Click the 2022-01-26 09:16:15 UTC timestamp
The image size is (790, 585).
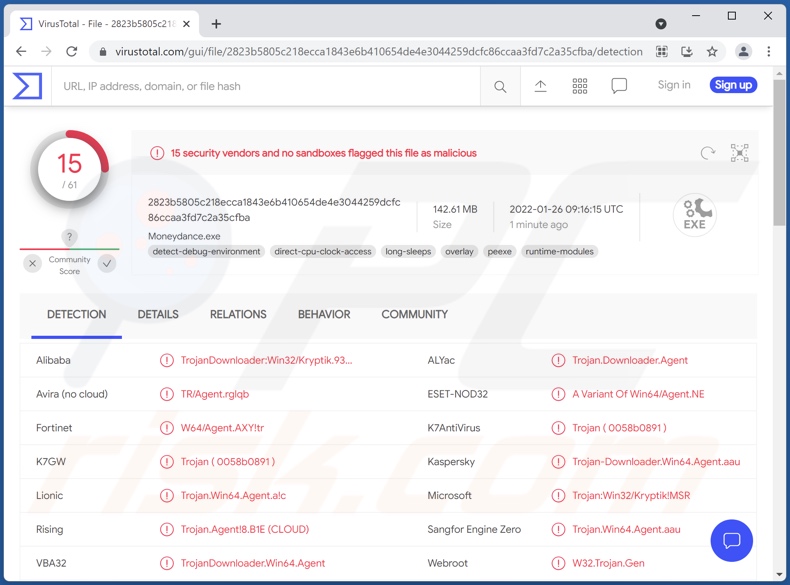tap(566, 209)
